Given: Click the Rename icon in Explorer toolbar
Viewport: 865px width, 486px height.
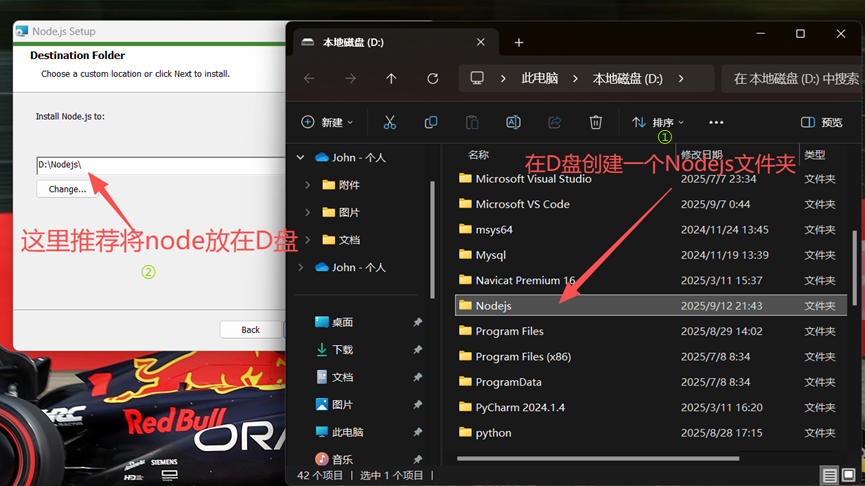Looking at the screenshot, I should (513, 122).
